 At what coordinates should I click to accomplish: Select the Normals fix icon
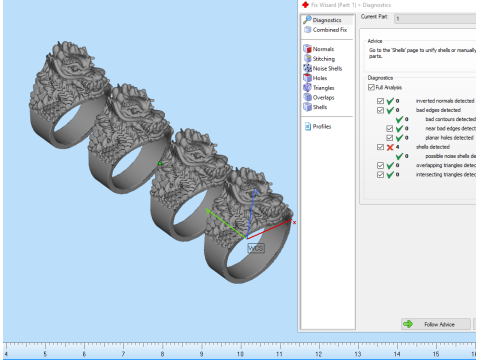click(307, 49)
